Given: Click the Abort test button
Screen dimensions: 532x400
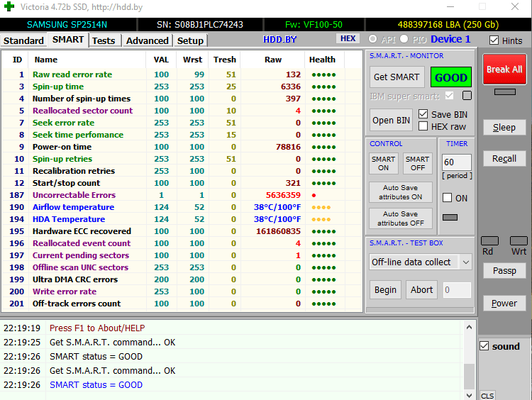Looking at the screenshot, I should [421, 290].
